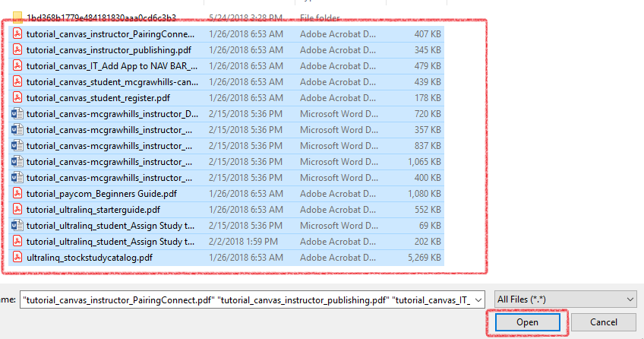644x339 pixels.
Task: Select file name tutorial_canvas_student_register.pdf
Action: (x=98, y=98)
